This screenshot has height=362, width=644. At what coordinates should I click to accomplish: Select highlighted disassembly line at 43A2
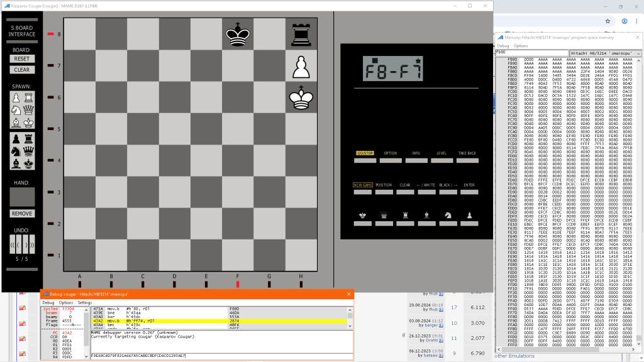point(219,321)
